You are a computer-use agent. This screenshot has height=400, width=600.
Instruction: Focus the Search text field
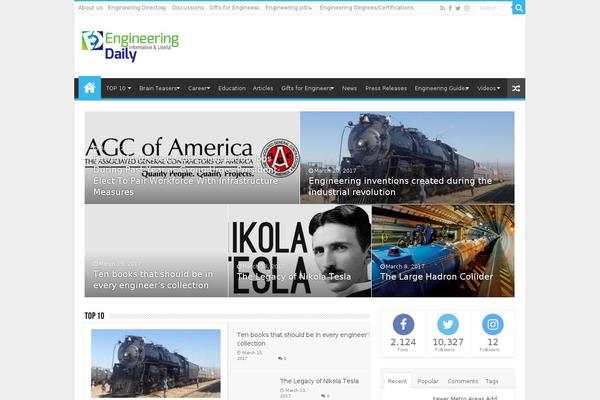pos(494,8)
